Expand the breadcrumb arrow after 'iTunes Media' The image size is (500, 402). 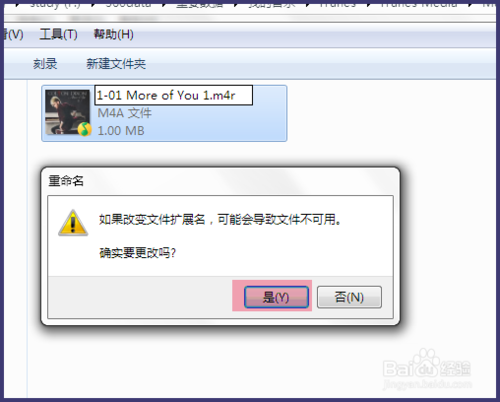(x=470, y=5)
